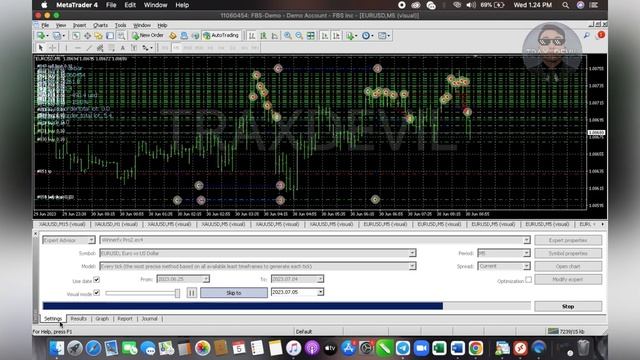Expand the Period M5 dropdown

pyautogui.click(x=527, y=253)
